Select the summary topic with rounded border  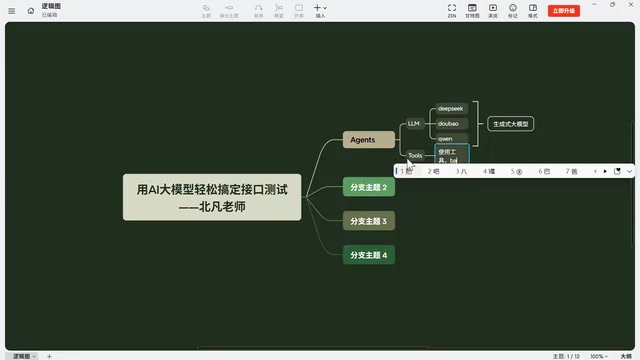[x=511, y=124]
